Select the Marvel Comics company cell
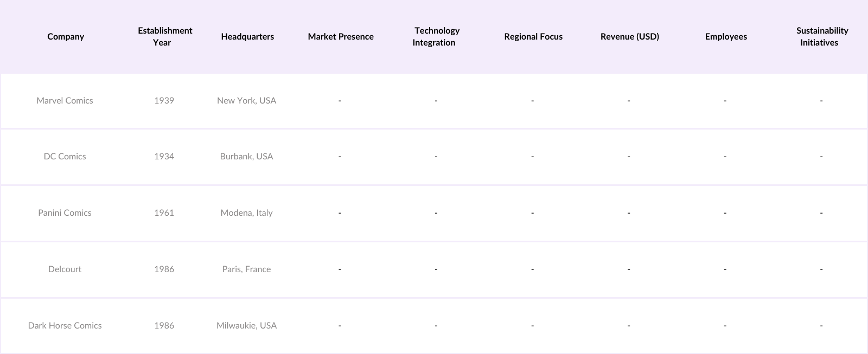Screen dimensions: 868x354 [x=65, y=100]
